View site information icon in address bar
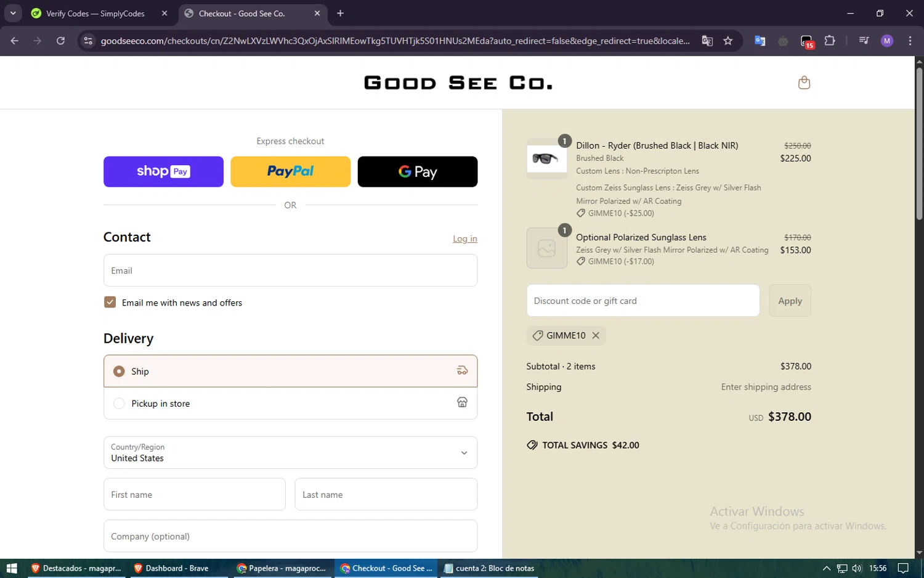Image resolution: width=924 pixels, height=578 pixels. tap(88, 41)
